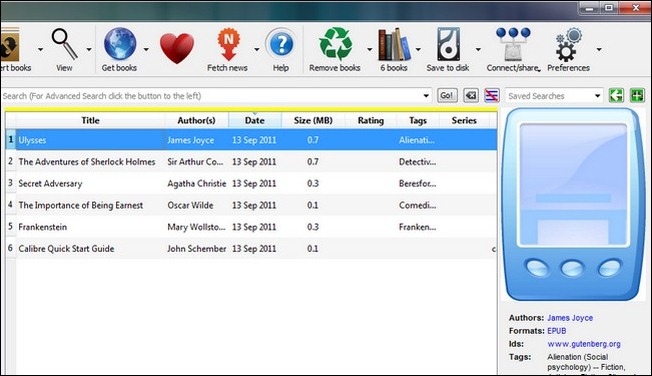The image size is (652, 376).
Task: Open the search history dropdown arrow
Action: pos(426,96)
